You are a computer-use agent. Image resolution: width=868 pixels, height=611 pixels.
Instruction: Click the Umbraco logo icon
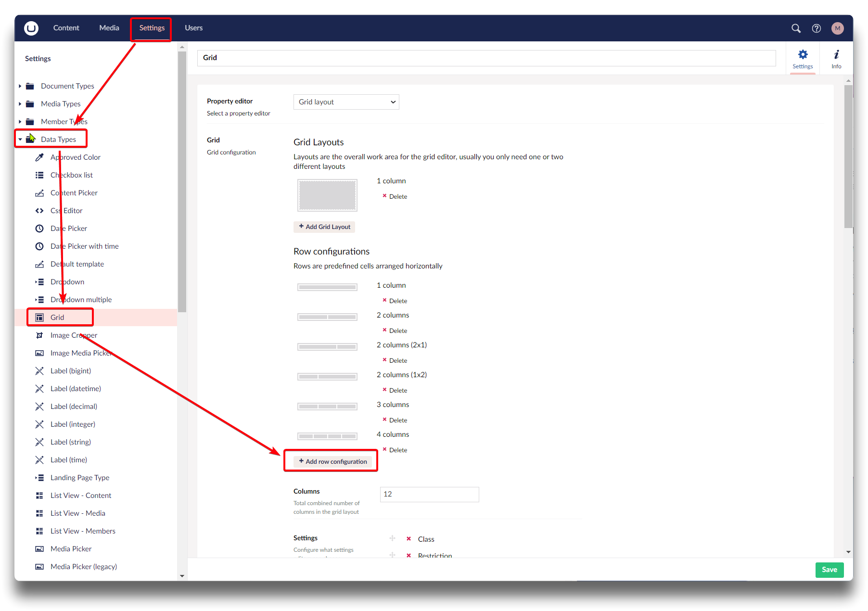click(x=31, y=28)
